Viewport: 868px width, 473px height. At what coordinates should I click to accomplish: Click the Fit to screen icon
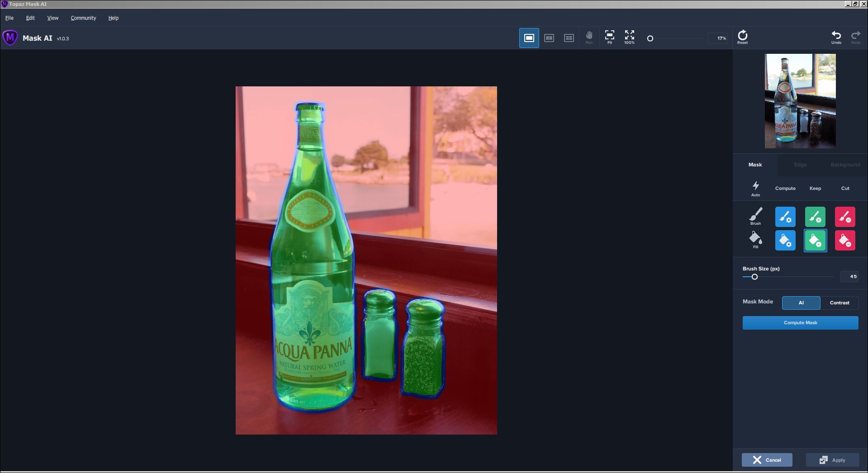click(609, 37)
